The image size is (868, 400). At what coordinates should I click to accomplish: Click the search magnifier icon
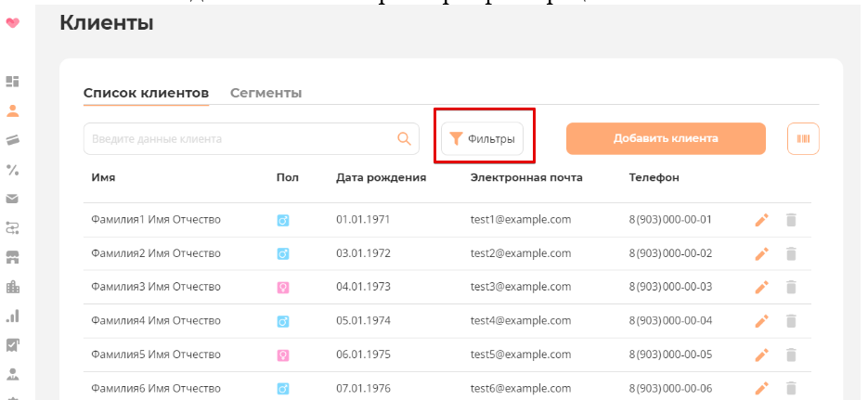404,139
